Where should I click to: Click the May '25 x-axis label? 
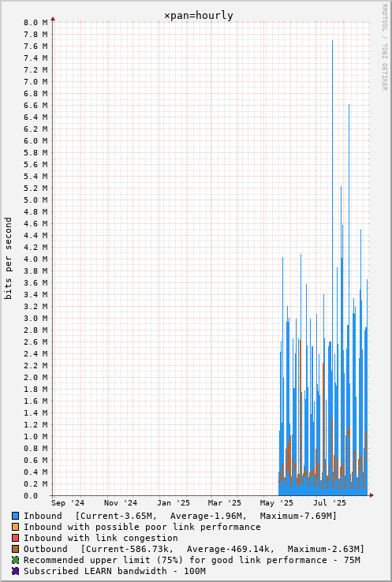[277, 503]
